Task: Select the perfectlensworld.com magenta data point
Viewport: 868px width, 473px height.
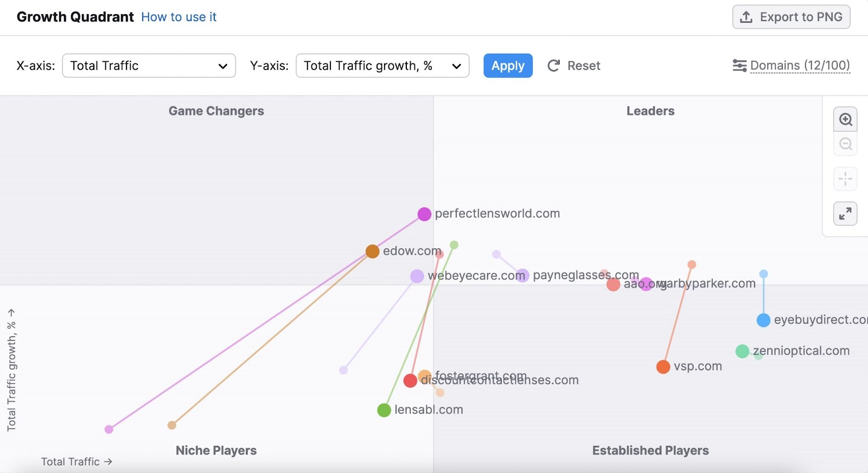Action: pyautogui.click(x=424, y=214)
